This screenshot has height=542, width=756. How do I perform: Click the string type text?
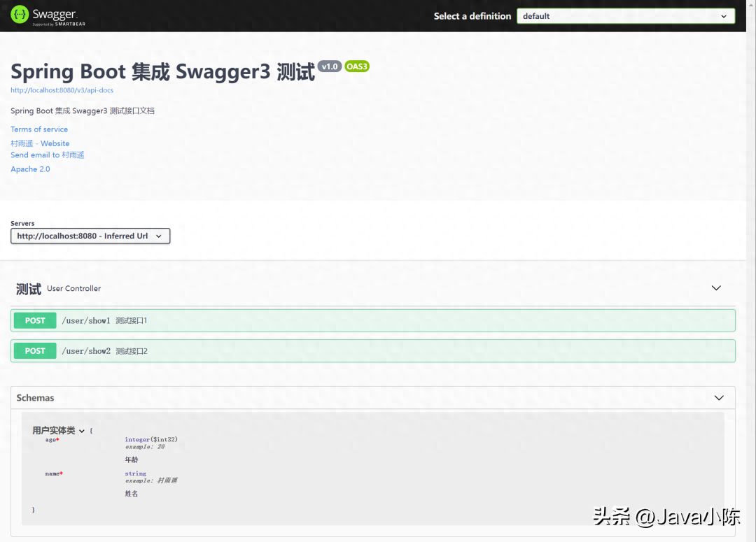136,473
